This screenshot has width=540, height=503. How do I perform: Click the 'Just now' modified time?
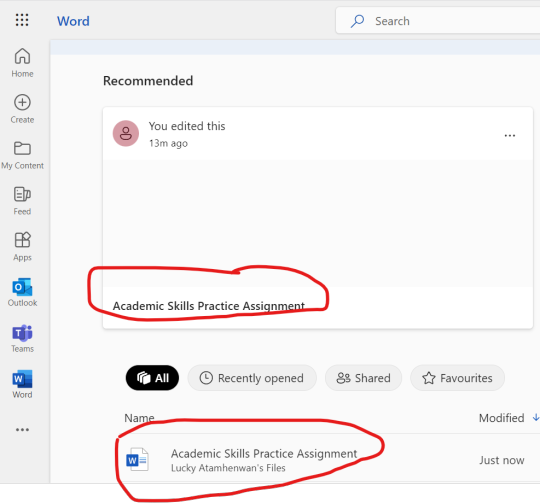[501, 460]
